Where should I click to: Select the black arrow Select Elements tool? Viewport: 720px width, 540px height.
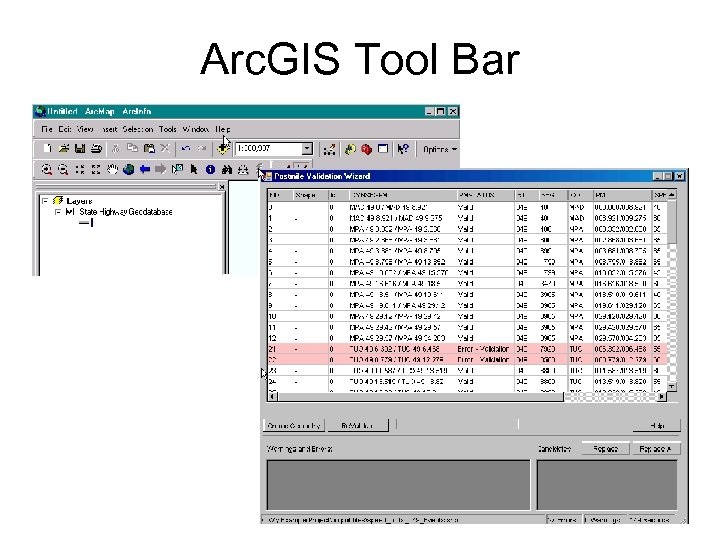[194, 169]
